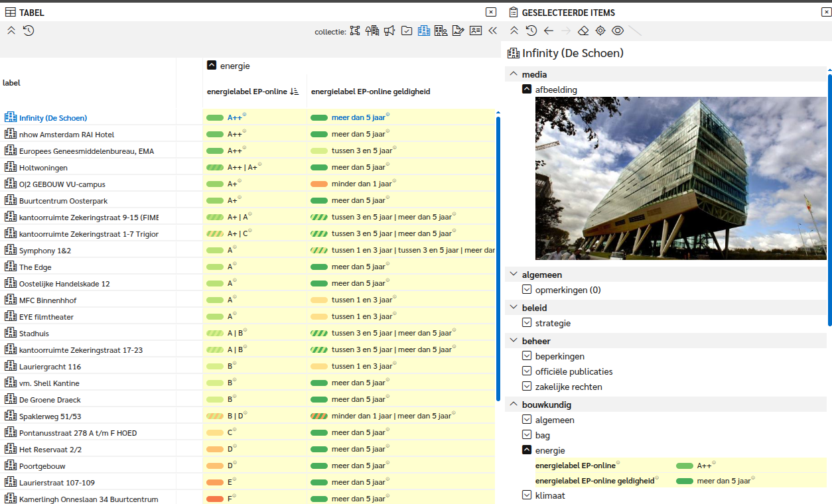Toggle the eye visibility icon
Image resolution: width=832 pixels, height=504 pixels.
tap(617, 31)
